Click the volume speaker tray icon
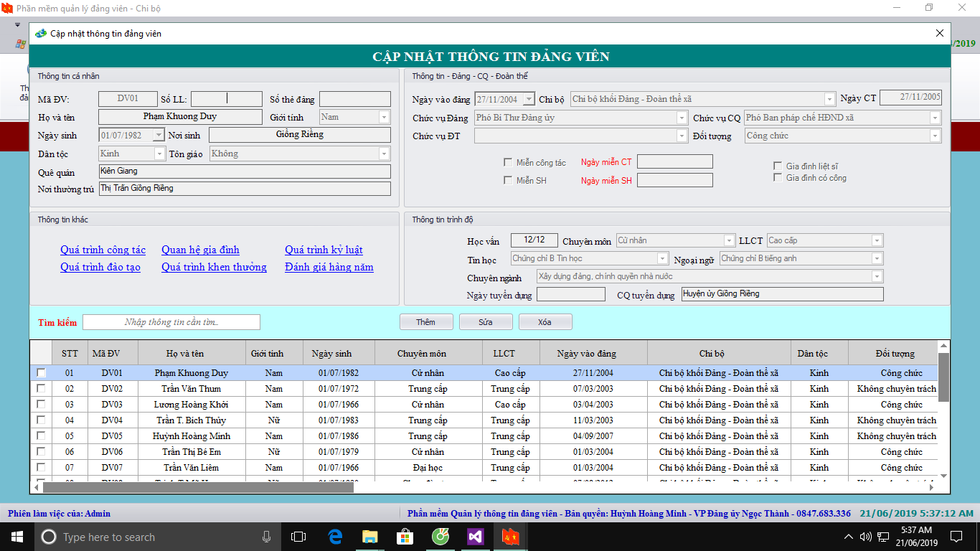This screenshot has width=980, height=551. tap(865, 537)
